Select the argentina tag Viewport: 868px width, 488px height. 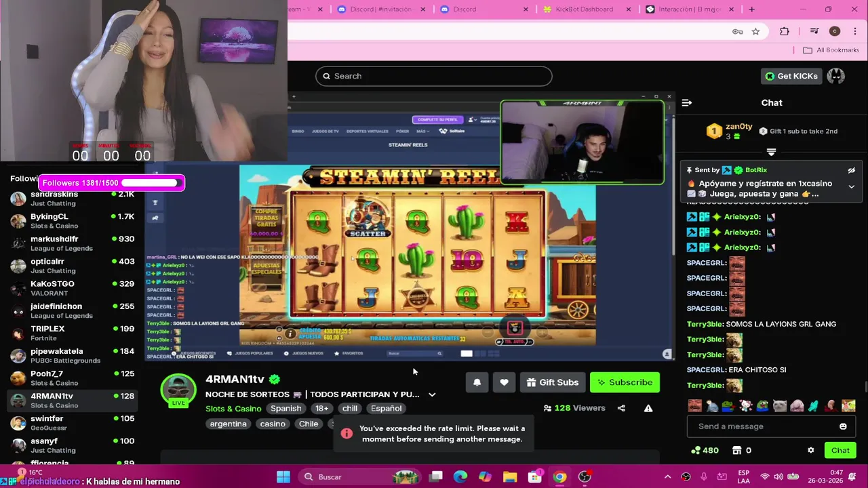[228, 424]
